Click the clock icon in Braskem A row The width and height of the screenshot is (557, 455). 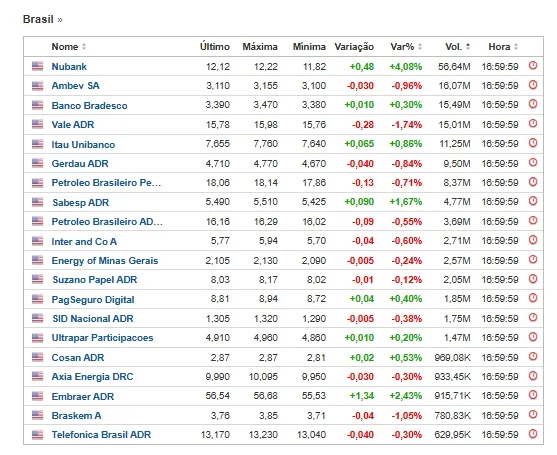[533, 415]
